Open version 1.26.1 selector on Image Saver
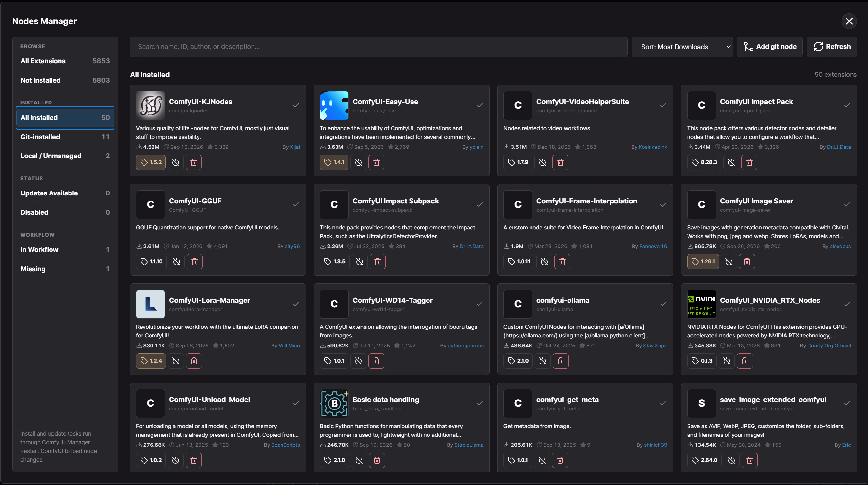The image size is (868, 485). pyautogui.click(x=703, y=262)
